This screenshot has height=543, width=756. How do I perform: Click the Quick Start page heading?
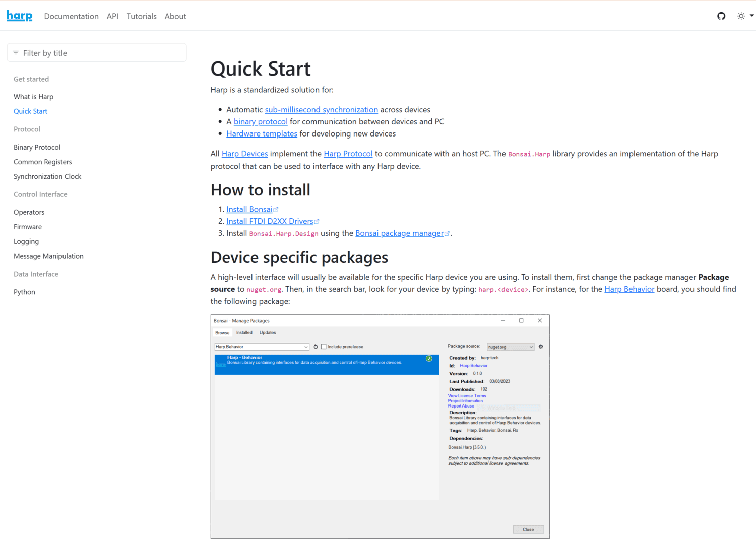point(261,69)
